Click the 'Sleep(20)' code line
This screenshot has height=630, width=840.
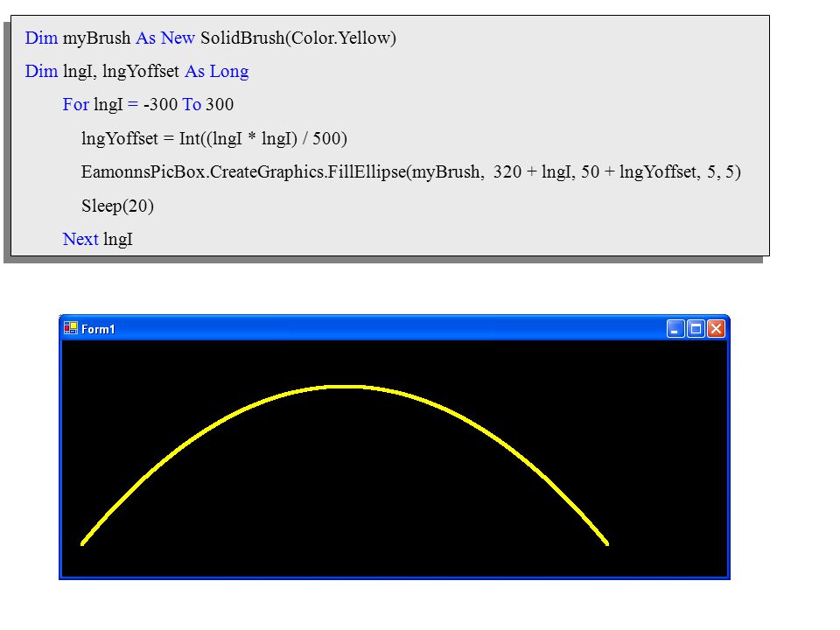(118, 206)
